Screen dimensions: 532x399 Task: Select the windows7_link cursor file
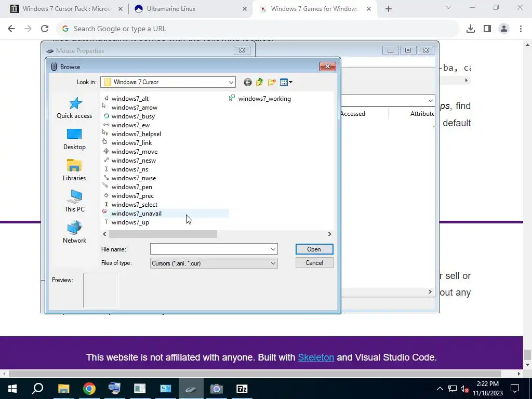tap(127, 143)
